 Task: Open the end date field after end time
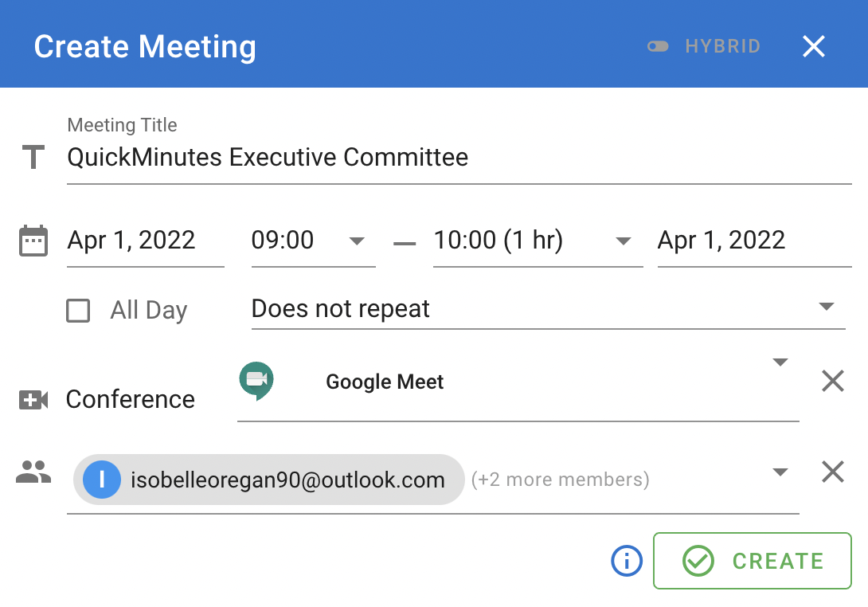[x=754, y=241]
